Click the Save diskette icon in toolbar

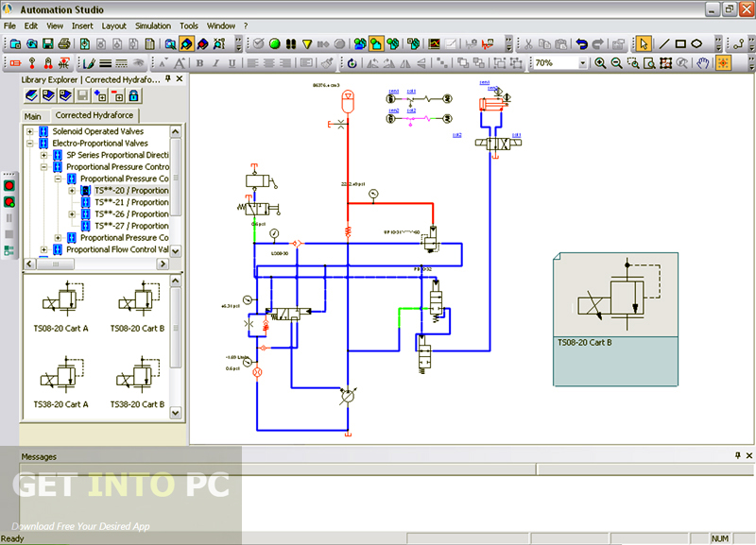[47, 43]
